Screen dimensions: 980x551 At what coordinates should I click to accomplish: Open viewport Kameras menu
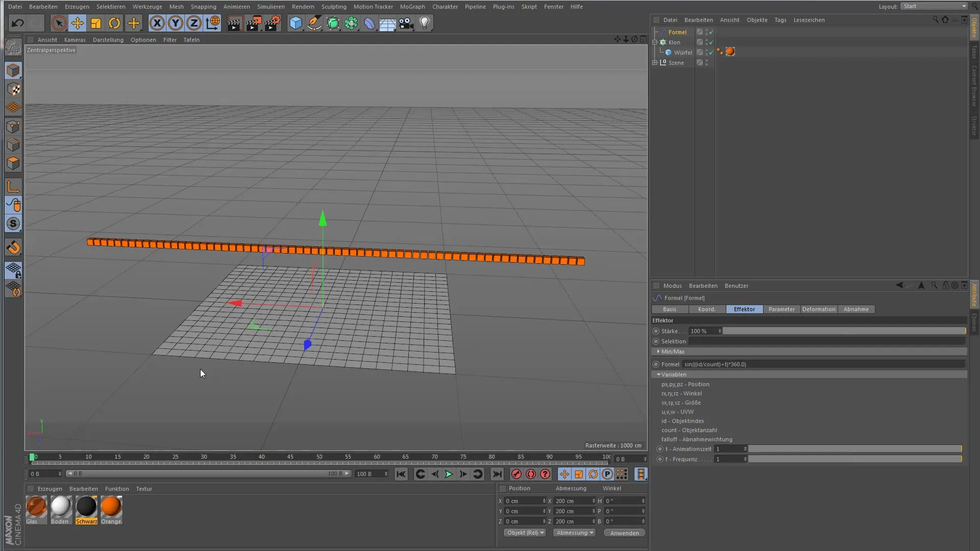tap(75, 40)
